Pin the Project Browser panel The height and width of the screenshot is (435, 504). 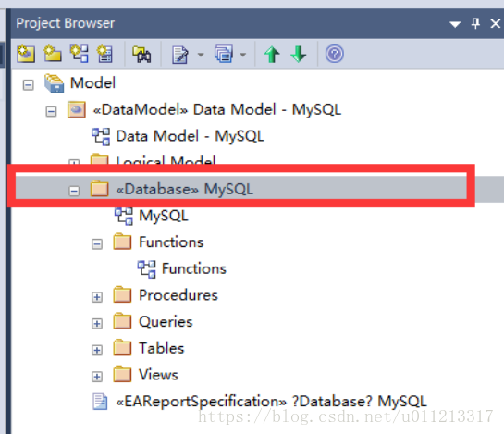click(475, 23)
